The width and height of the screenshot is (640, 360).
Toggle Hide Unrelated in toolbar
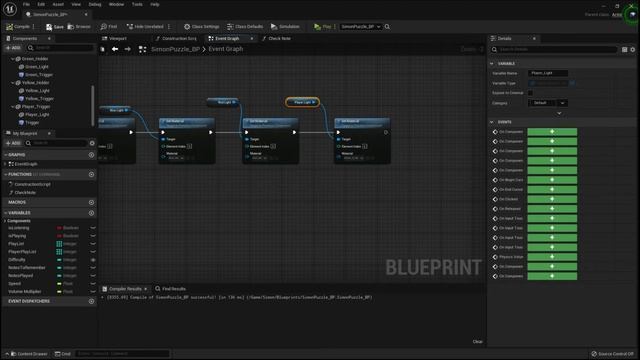coord(145,27)
